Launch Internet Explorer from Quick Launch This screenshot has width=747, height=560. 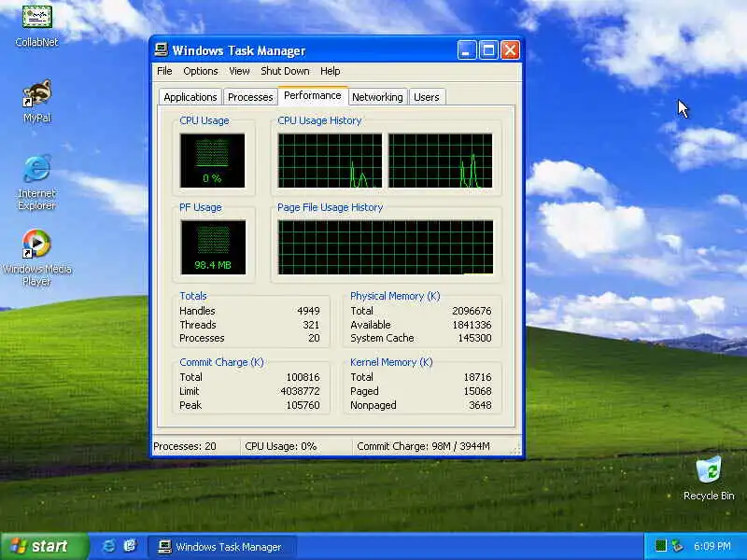pyautogui.click(x=108, y=546)
